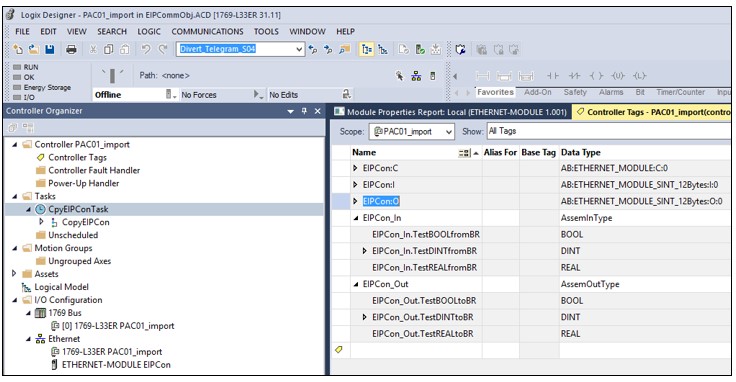Switch to Controller Tags tab
Image resolution: width=736 pixels, height=382 pixels.
(653, 112)
